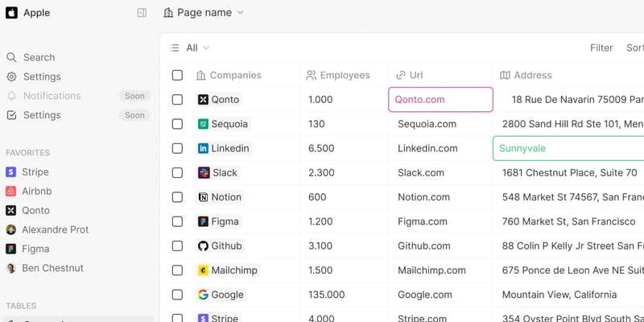
Task: Check the Google row checkbox
Action: (x=177, y=295)
